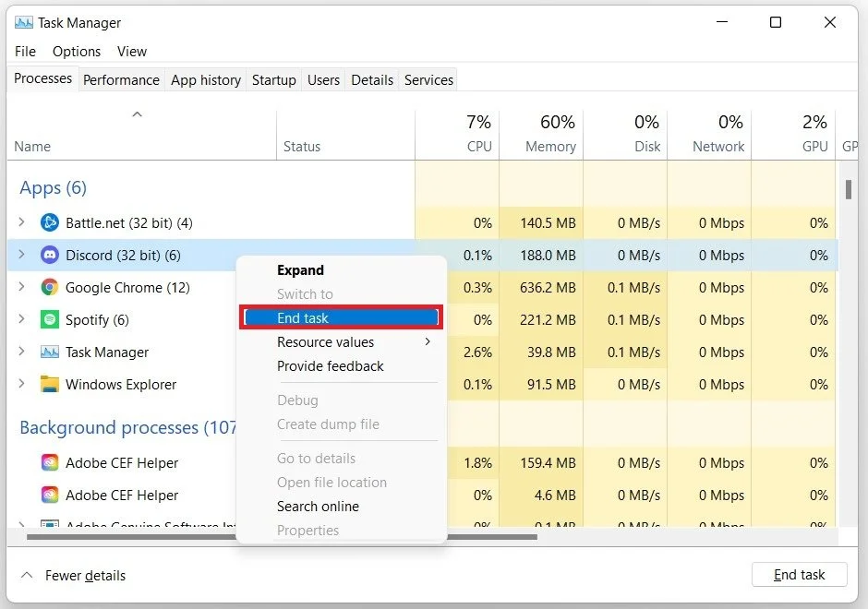Click the 2.6% CPU cell
868x609 pixels.
pos(477,352)
